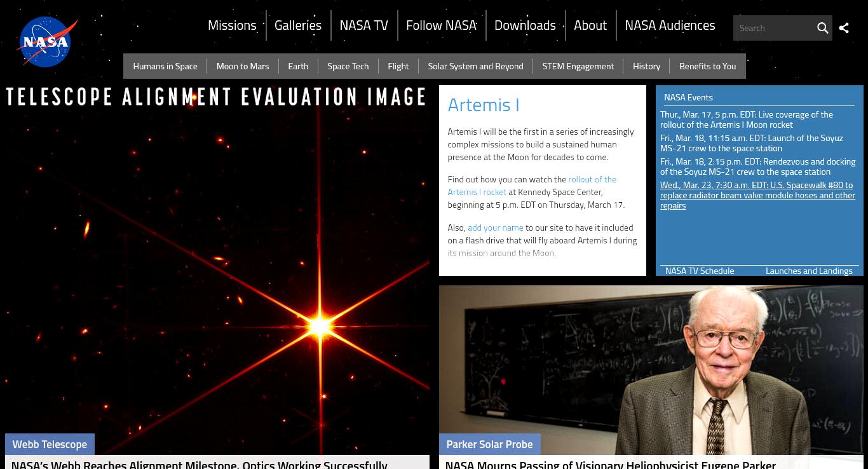Select Humans in Space topic

tap(165, 66)
